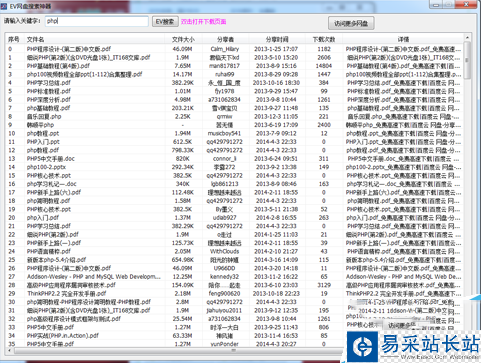Minimize the EV网盘搜索神器 window
The image size is (481, 363).
pyautogui.click(x=436, y=4)
